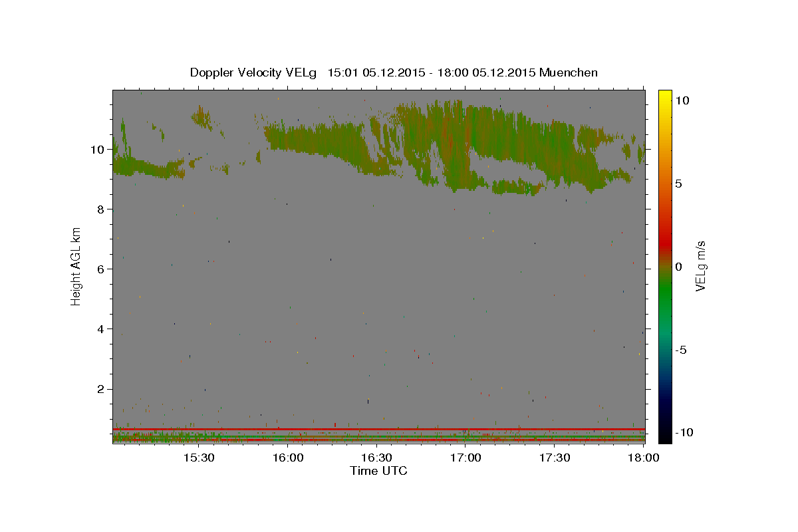Click the 'Muenchen' location text in title
This screenshot has width=798, height=532.
tap(569, 72)
